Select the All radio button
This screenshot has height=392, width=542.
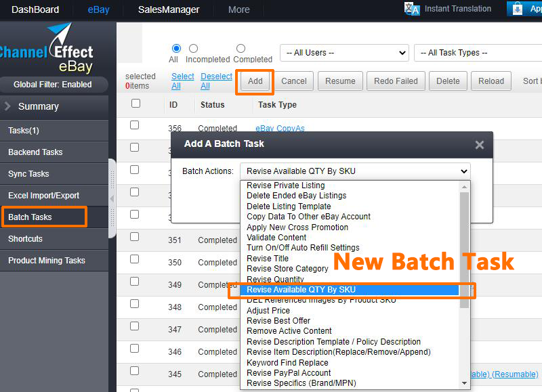click(x=176, y=48)
